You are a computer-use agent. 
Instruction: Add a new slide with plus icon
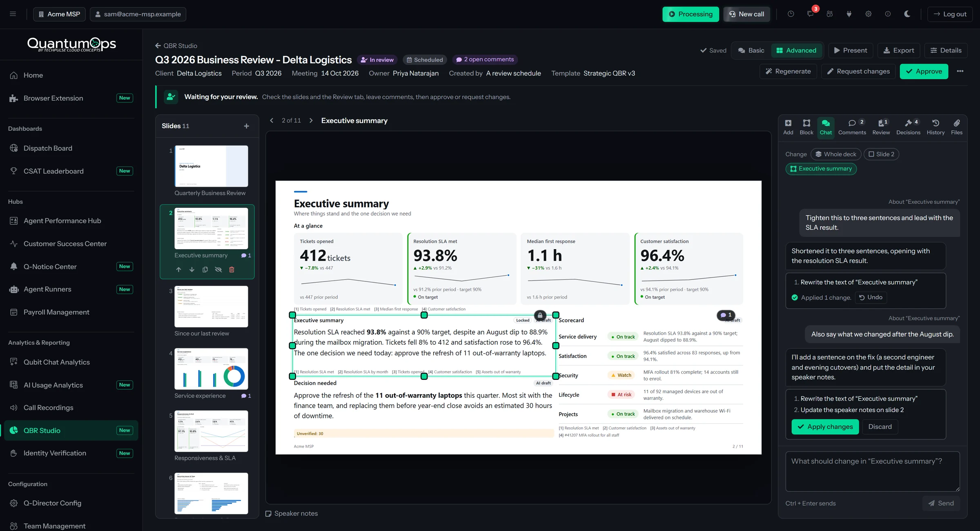247,126
